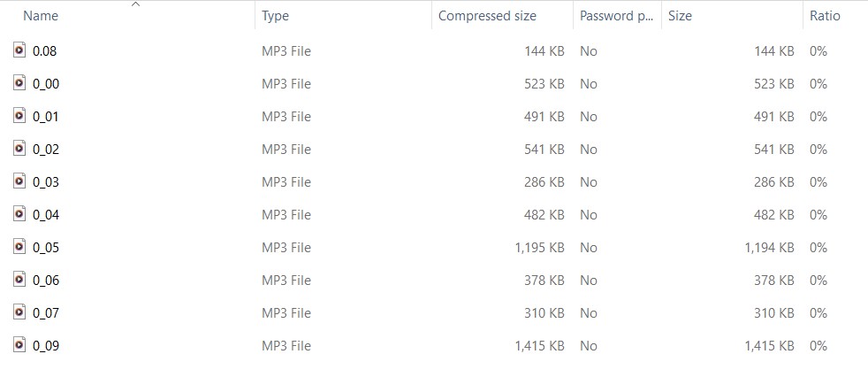Select the 0_02 MP3 file icon

click(x=19, y=149)
